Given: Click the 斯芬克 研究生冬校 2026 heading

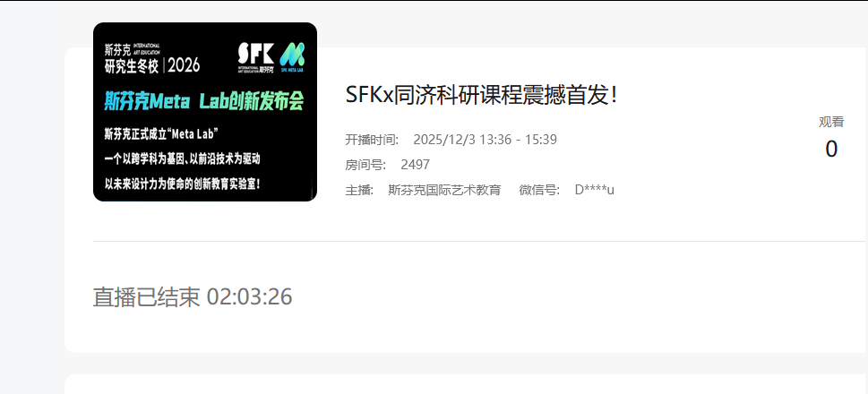Looking at the screenshot, I should 152,58.
